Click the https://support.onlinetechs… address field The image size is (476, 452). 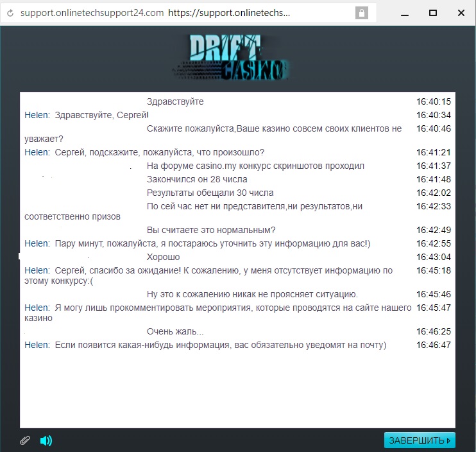pos(229,13)
